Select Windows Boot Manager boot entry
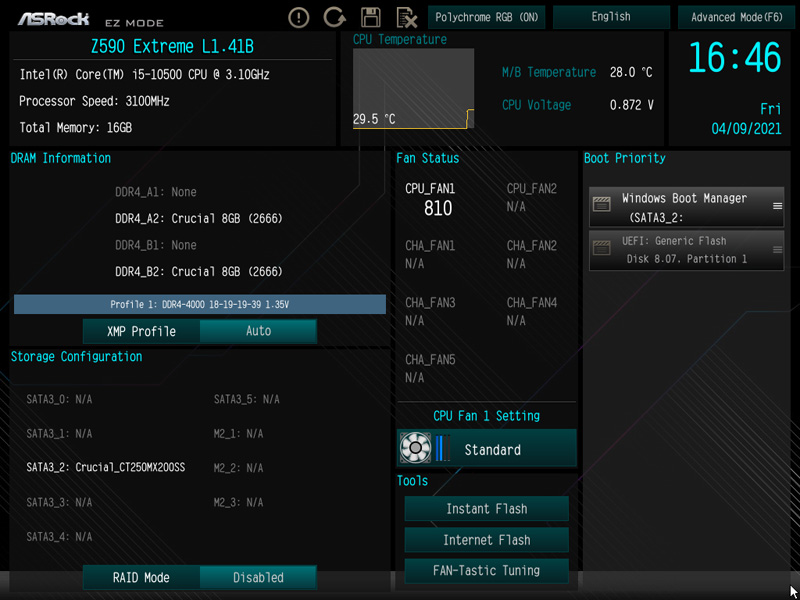 point(686,207)
